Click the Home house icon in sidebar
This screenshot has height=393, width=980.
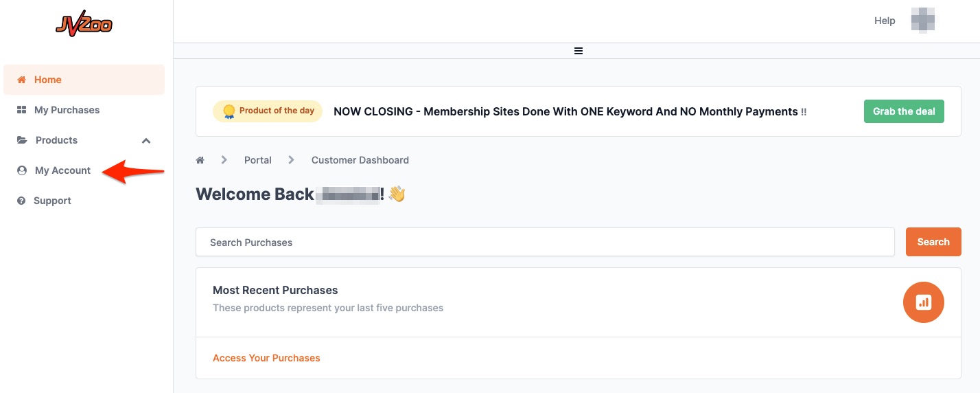21,80
